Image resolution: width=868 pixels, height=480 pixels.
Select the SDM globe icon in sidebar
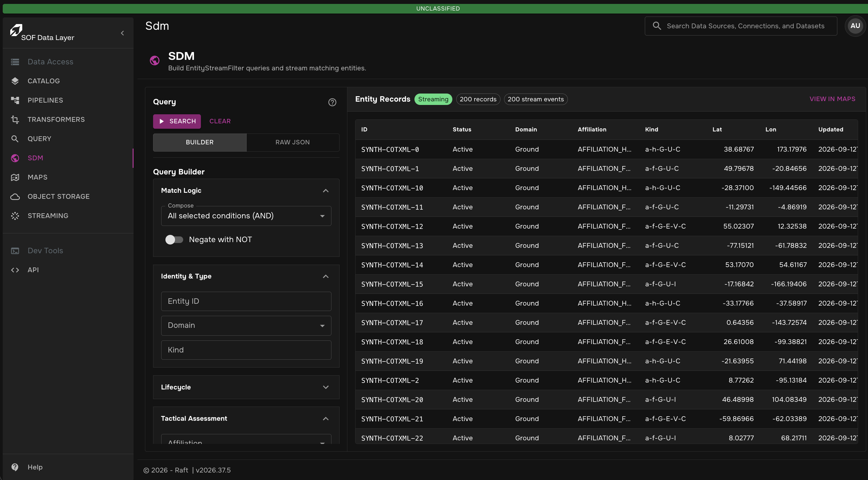(x=15, y=158)
